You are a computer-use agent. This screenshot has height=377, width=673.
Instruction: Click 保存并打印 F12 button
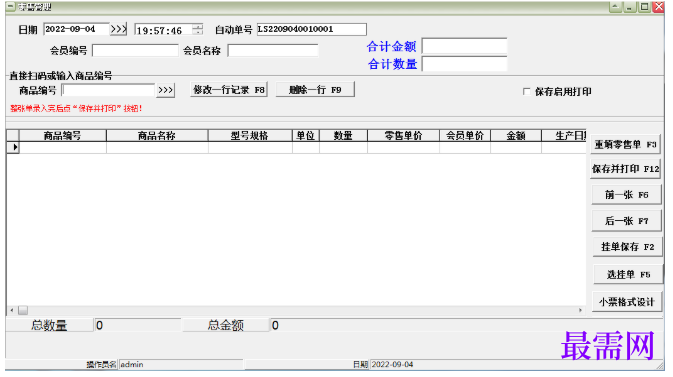pos(625,169)
